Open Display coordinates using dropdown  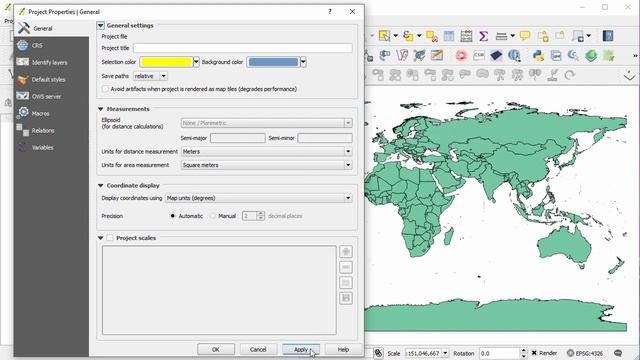point(258,198)
